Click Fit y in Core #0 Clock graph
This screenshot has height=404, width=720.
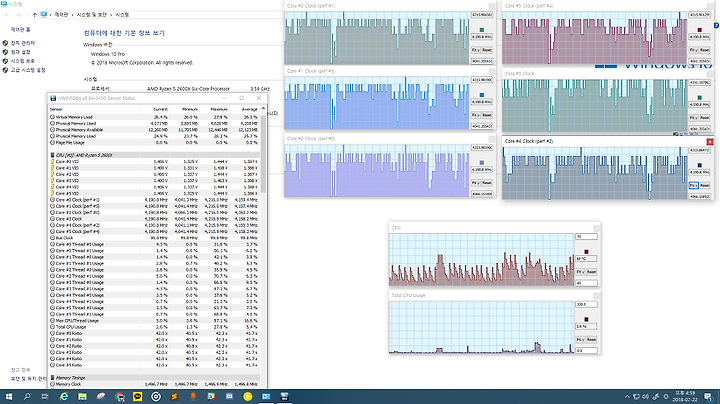pos(476,50)
